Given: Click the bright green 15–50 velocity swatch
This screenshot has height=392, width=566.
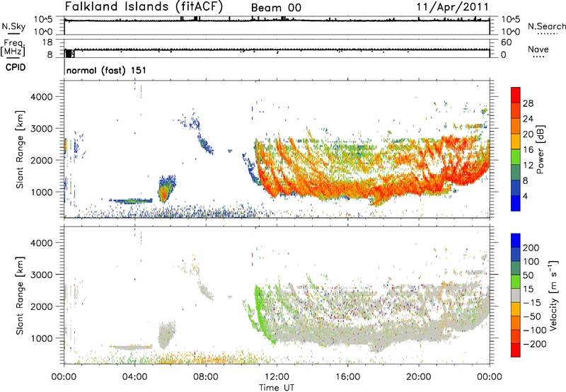Looking at the screenshot, I should pos(516,282).
